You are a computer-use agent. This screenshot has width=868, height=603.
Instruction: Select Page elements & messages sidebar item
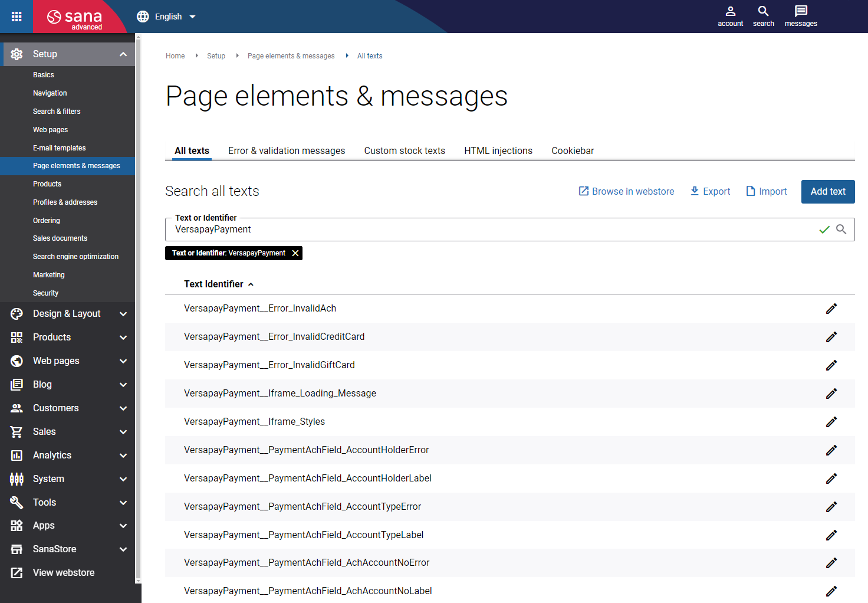[x=68, y=166]
